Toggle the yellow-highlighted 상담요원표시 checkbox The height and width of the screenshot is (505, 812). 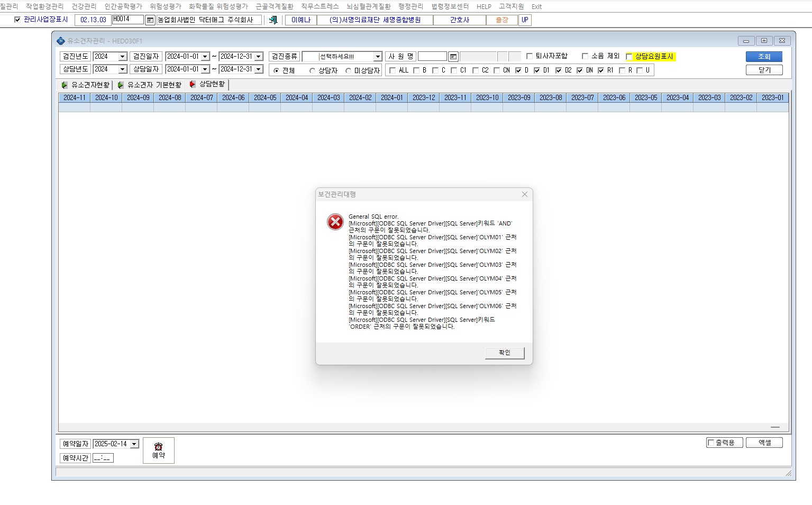629,57
